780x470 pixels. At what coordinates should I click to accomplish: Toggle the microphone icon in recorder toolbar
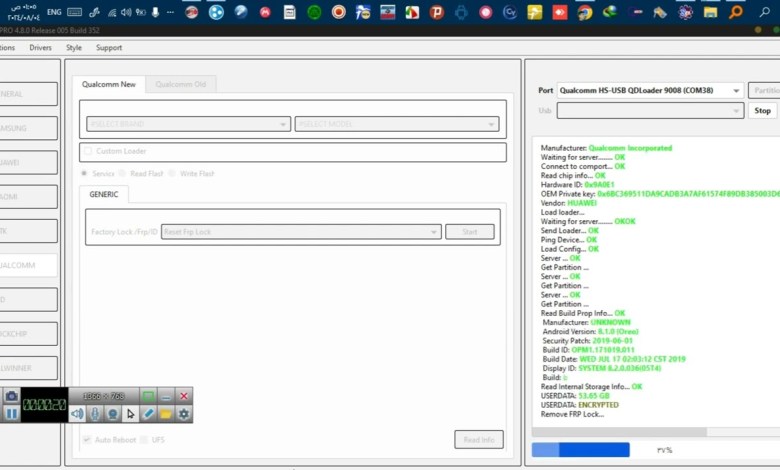95,413
